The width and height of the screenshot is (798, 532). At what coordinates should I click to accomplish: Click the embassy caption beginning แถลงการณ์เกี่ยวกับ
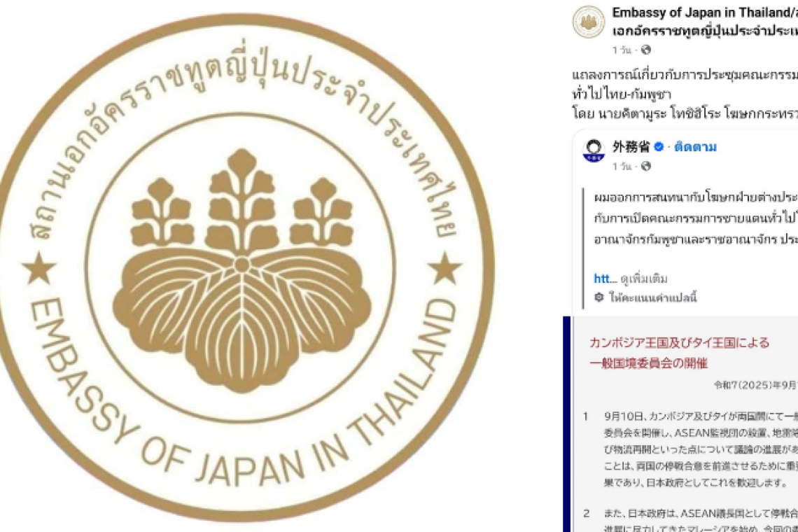[685, 94]
